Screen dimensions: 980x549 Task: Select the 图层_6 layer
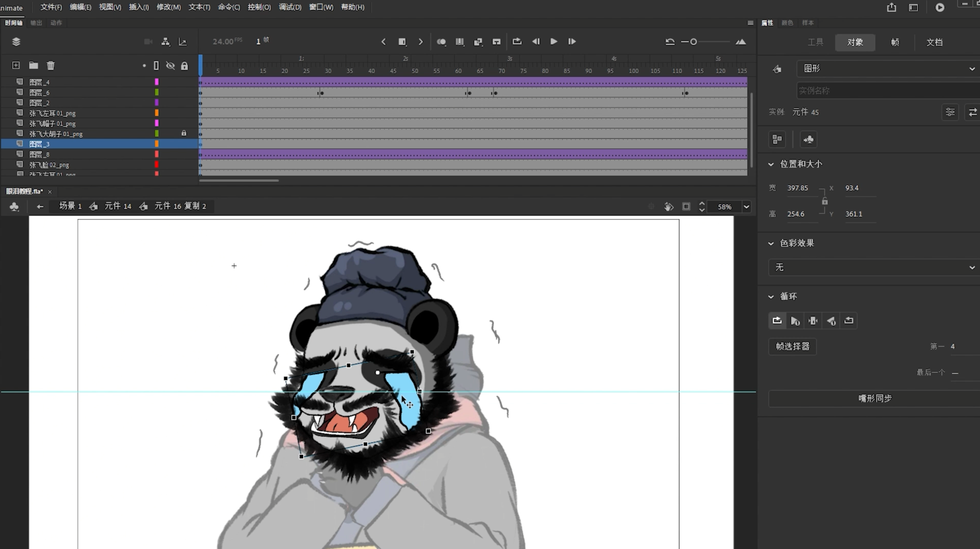[x=39, y=93]
